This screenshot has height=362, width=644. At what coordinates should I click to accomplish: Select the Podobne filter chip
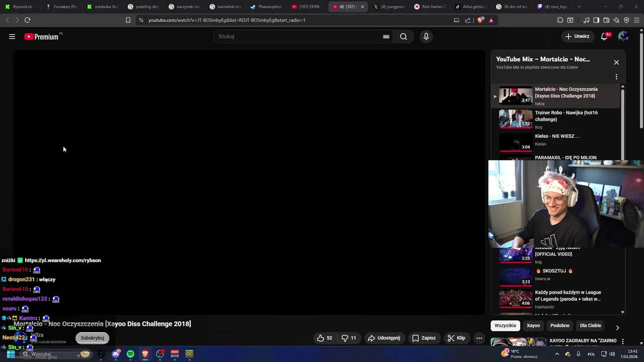point(560,326)
